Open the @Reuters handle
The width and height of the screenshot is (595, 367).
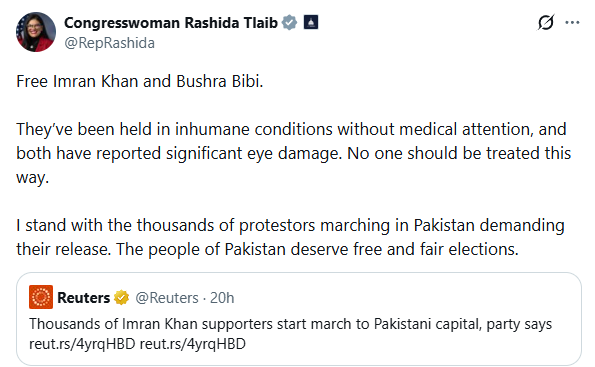pyautogui.click(x=167, y=298)
